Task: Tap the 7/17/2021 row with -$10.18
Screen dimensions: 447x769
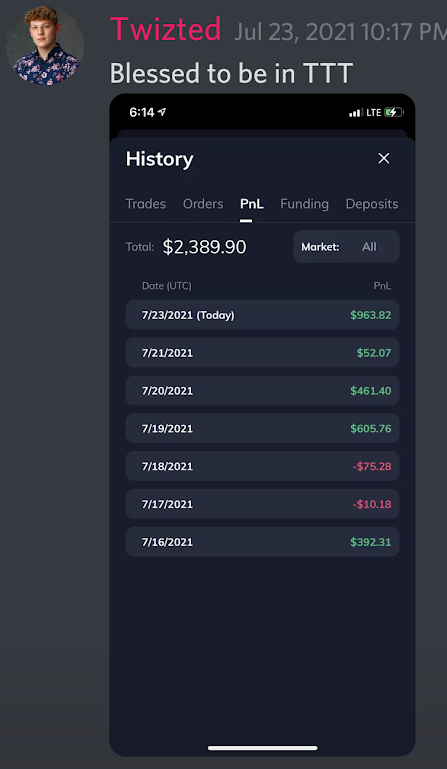Action: click(263, 504)
